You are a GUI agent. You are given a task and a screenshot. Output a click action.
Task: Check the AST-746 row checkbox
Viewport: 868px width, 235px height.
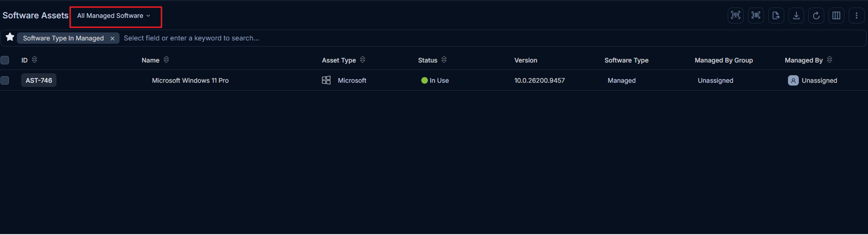[5, 80]
